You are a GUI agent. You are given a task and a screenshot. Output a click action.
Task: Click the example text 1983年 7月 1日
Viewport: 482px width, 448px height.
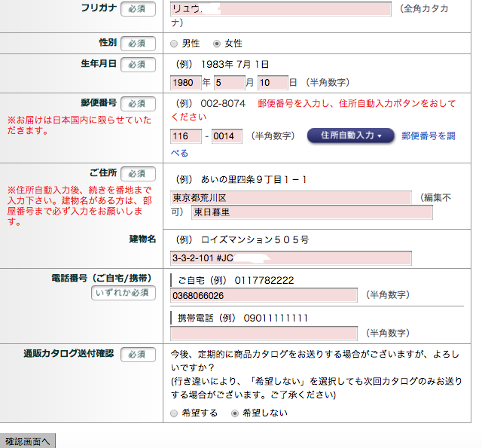point(235,65)
